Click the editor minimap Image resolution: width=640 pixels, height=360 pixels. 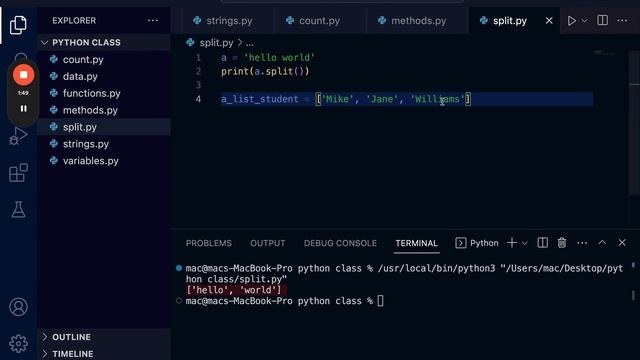(x=604, y=53)
